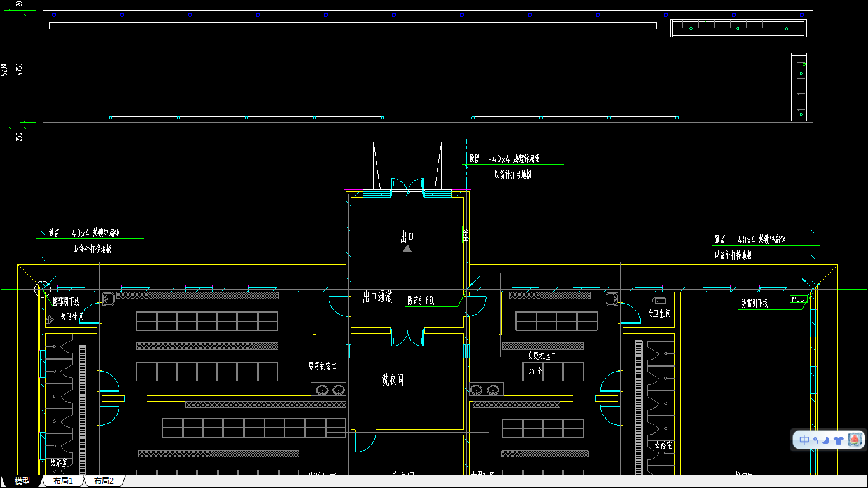Select the 男卫生间 label
Screen dimensions: 868x488
[72, 316]
